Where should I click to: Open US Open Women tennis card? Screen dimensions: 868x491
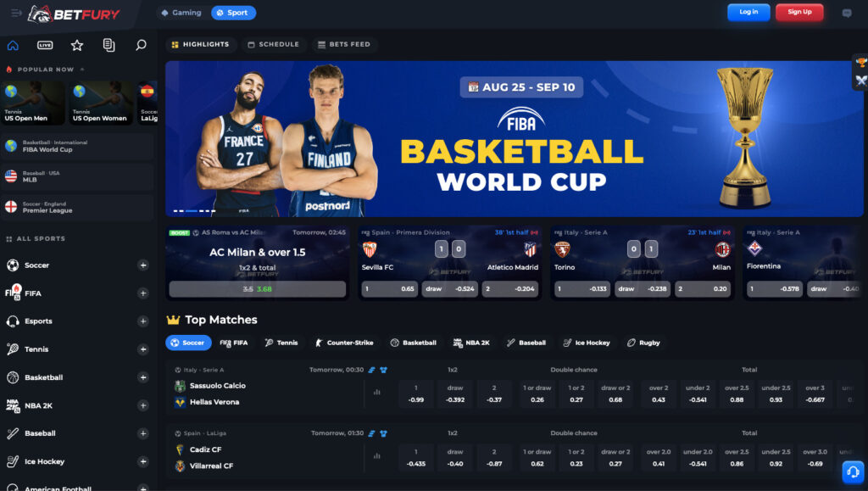point(101,103)
